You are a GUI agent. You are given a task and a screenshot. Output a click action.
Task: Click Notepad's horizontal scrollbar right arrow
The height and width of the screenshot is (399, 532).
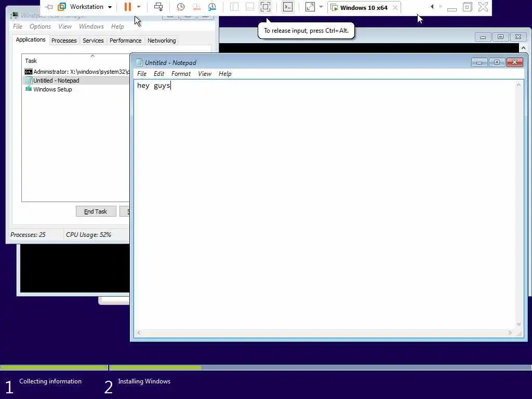point(510,333)
